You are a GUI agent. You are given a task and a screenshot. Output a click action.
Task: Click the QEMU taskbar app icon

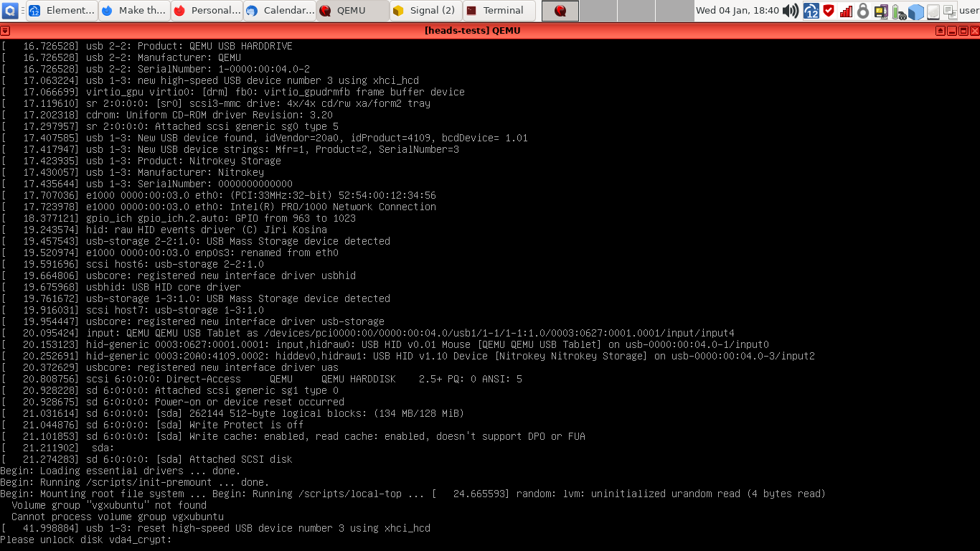coord(325,11)
